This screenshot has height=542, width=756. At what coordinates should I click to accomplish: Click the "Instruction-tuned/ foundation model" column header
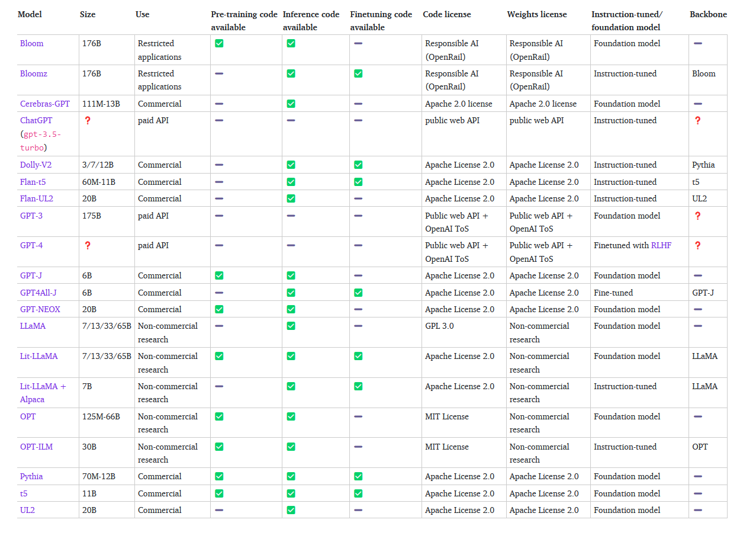pyautogui.click(x=628, y=21)
